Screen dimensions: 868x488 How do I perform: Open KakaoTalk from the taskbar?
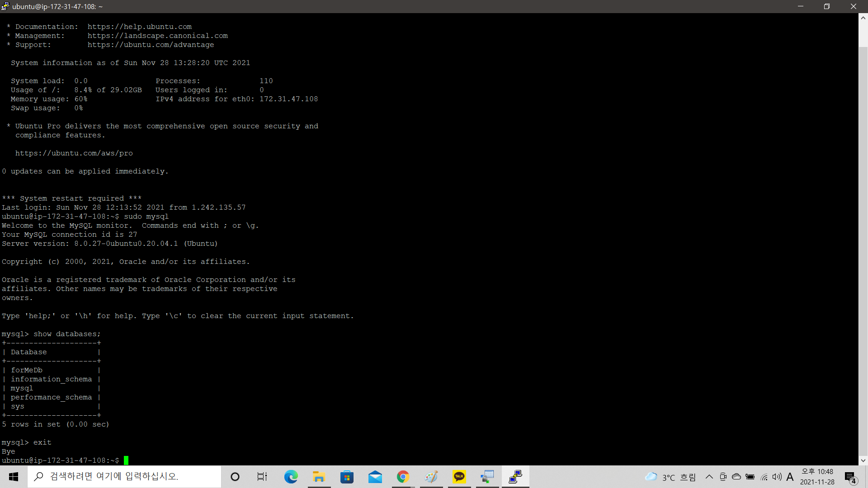pos(459,477)
